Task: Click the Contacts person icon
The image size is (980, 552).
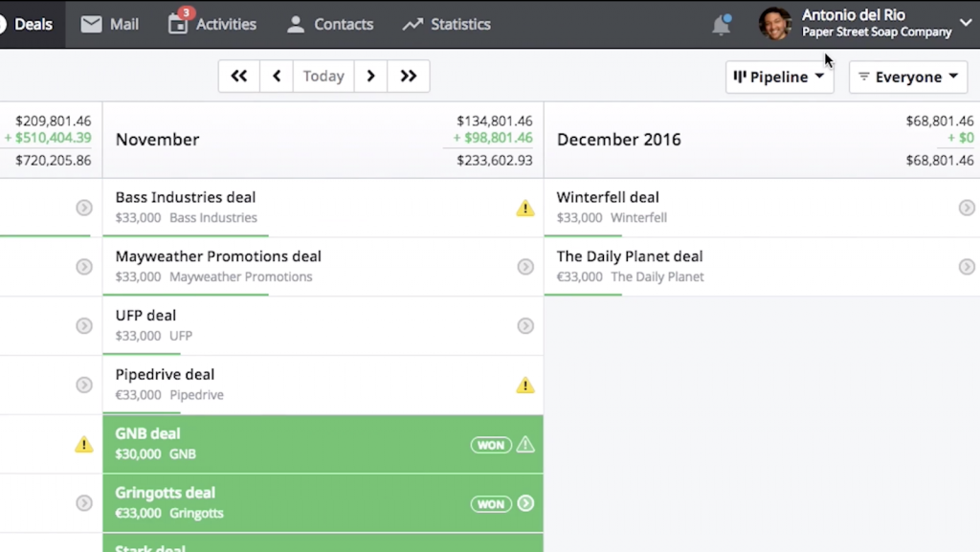Action: point(296,24)
